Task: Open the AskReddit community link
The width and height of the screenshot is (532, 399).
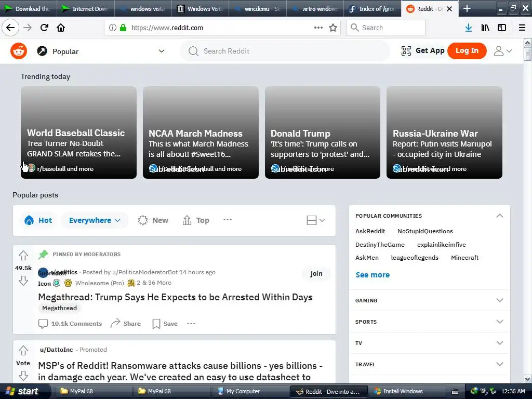Action: [x=370, y=231]
